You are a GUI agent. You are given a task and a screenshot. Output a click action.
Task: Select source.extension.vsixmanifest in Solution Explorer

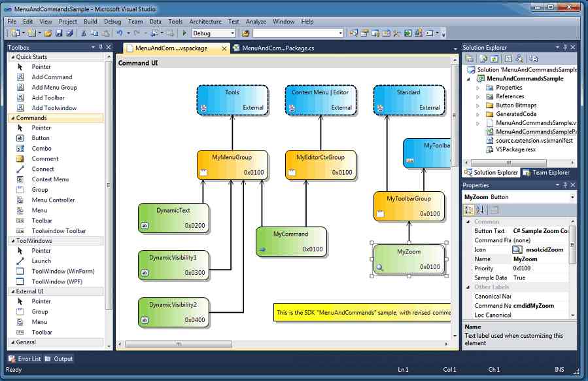(x=534, y=140)
